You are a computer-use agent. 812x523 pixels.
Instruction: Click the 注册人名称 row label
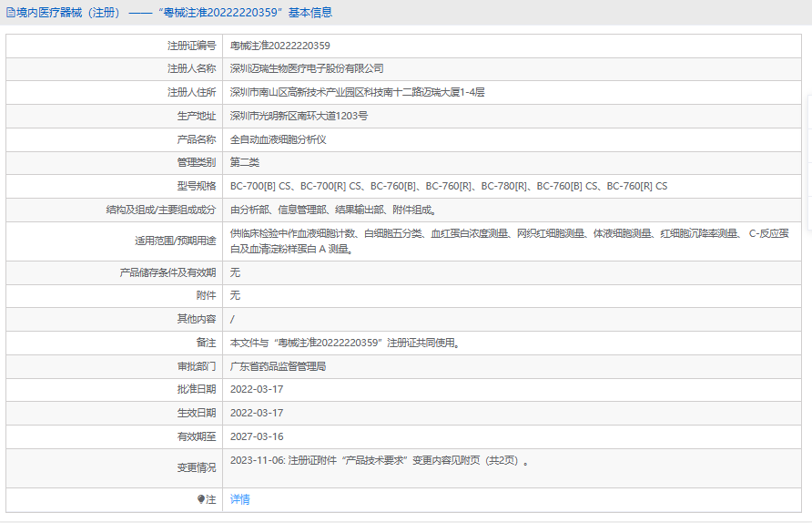point(191,68)
